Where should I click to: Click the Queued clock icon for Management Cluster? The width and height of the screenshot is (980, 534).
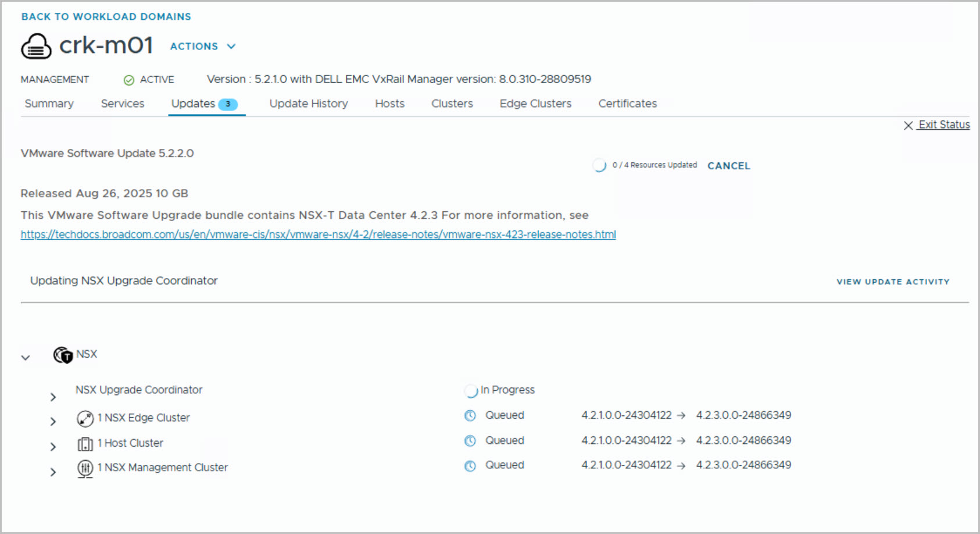pos(470,466)
